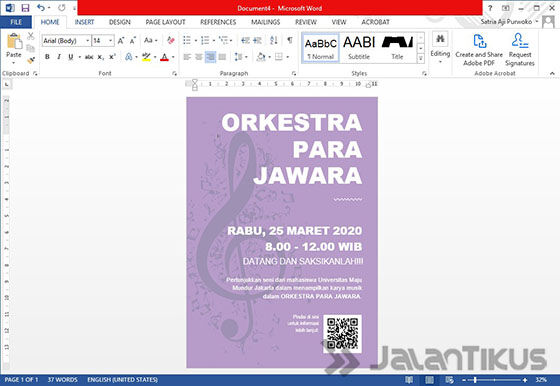560x386 pixels.
Task: Switch to the PAGE LAYOUT tab
Action: [165, 22]
